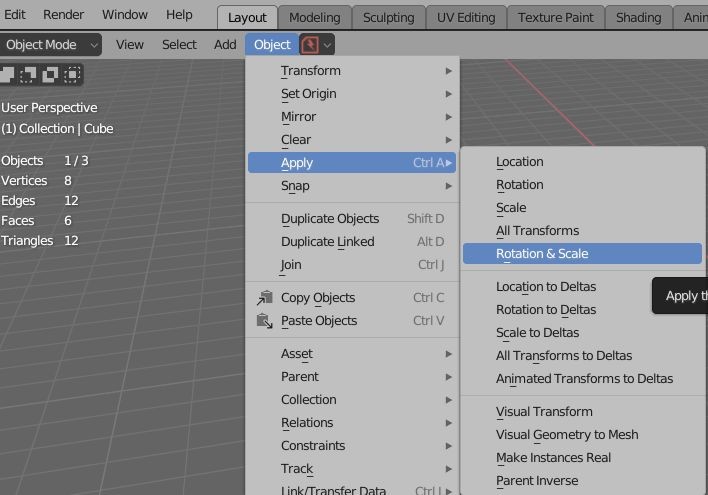
Task: Select Make Instances Real
Action: (x=582, y=458)
